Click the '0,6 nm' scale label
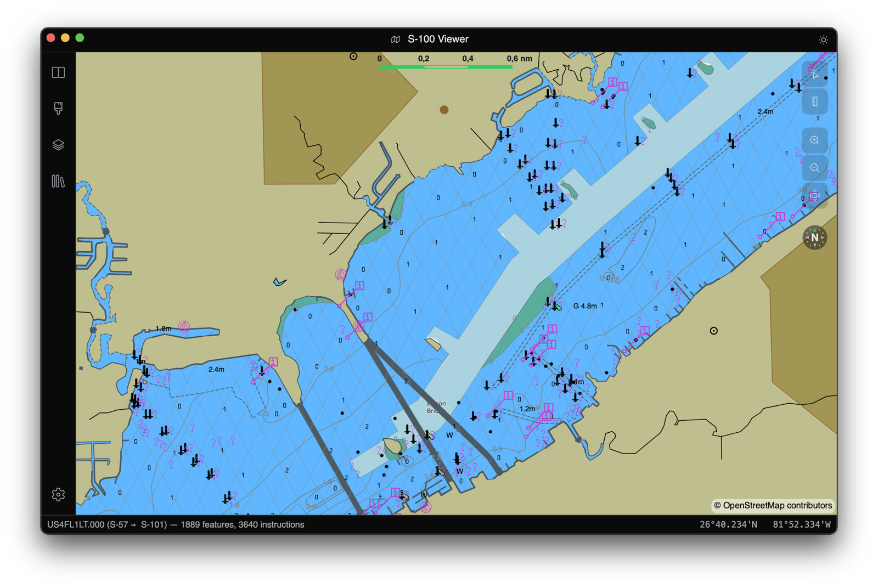 (x=519, y=58)
